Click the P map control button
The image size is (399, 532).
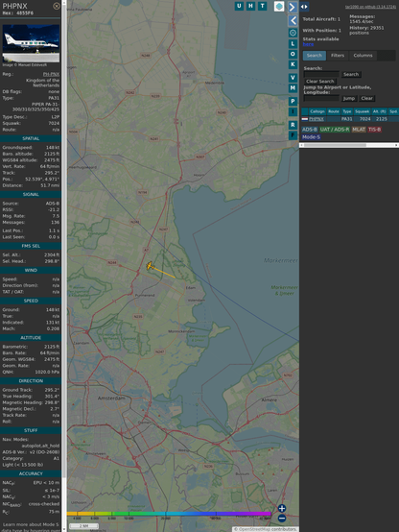tap(293, 102)
